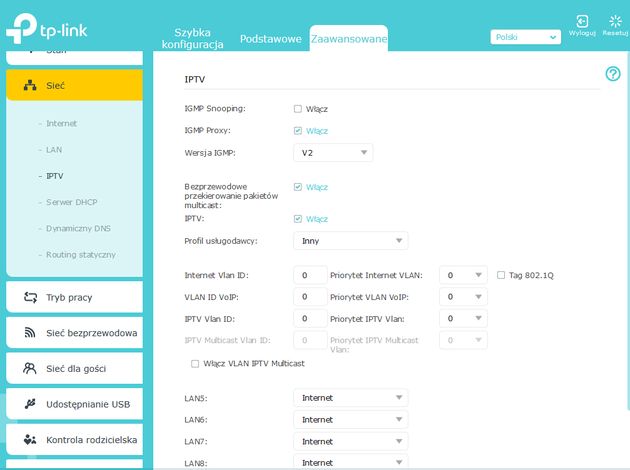The height and width of the screenshot is (470, 630).
Task: Click the Kontrola rodzicielska icon
Action: pos(30,439)
